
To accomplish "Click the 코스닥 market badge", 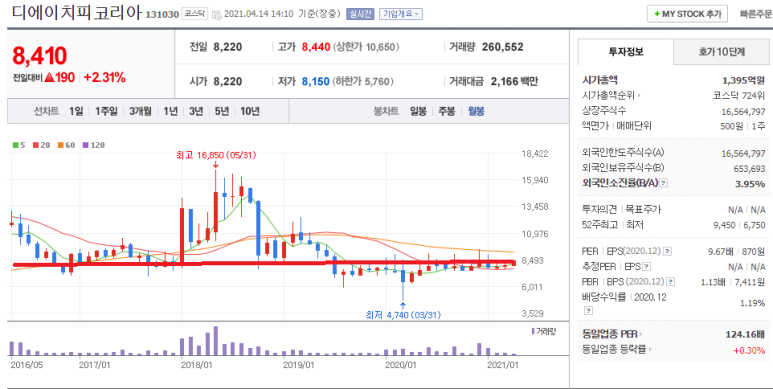I will click(x=194, y=14).
